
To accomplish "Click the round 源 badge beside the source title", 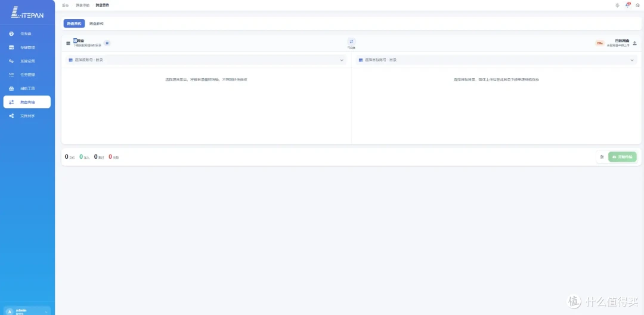I will 107,43.
